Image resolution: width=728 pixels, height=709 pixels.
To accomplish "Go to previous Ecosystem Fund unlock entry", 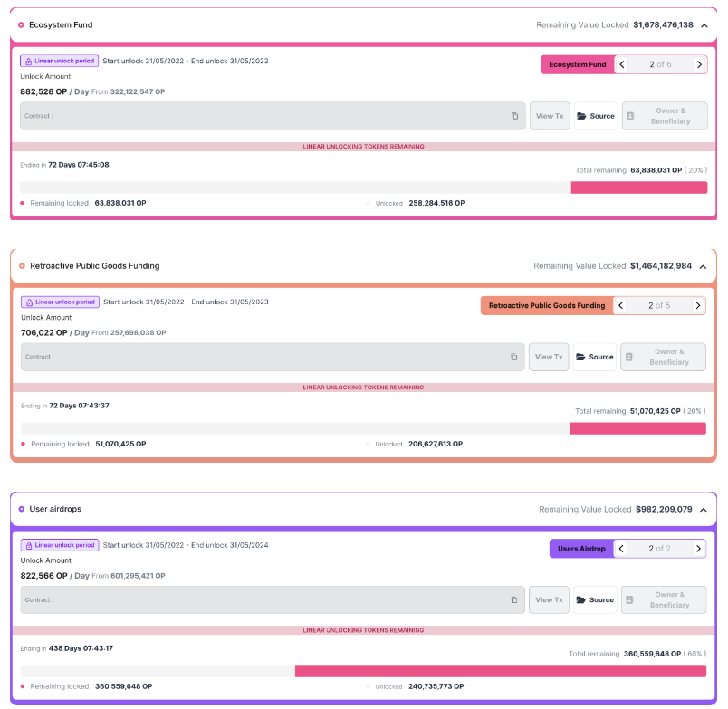I will 622,64.
